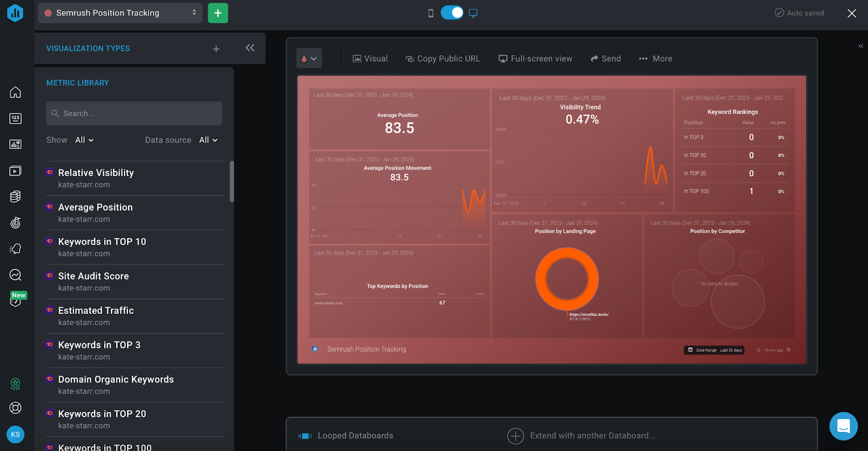Screen dimensions: 868x451
Task: Select the desktop view monitor icon
Action: click(x=473, y=13)
